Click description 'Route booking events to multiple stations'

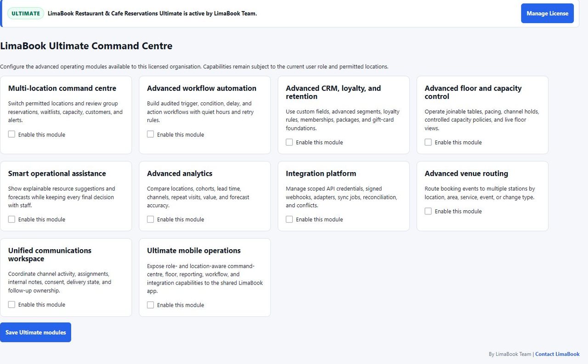click(480, 193)
